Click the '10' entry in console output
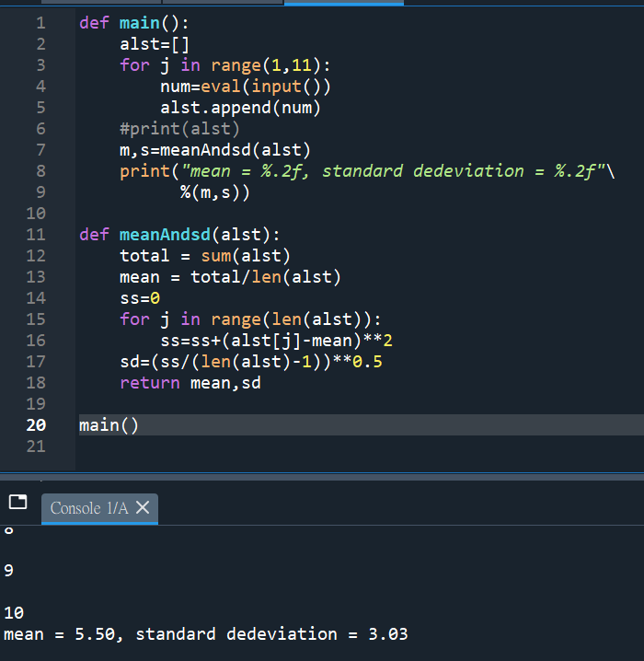Screen dimensions: 644x661 click(x=14, y=613)
